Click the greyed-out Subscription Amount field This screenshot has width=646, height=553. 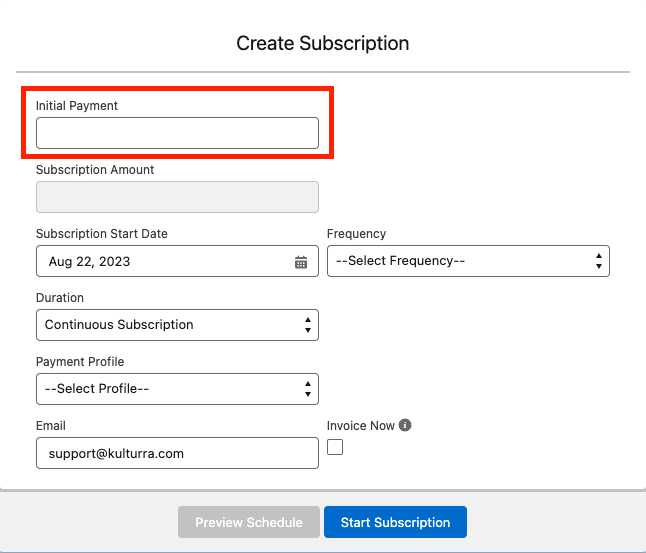click(177, 197)
